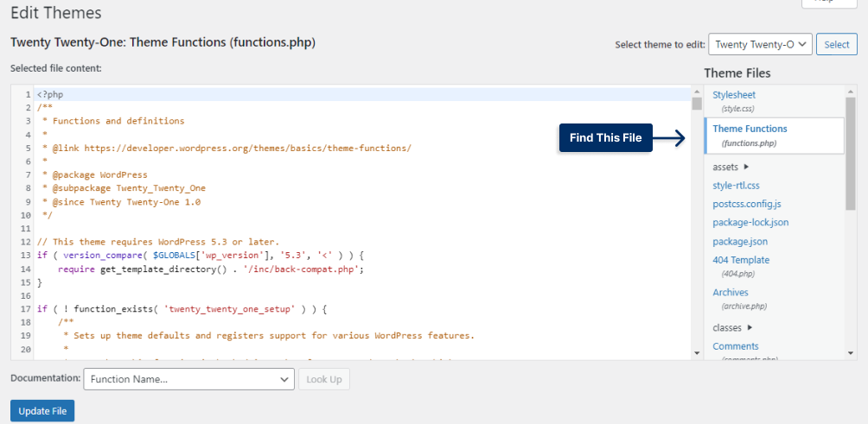This screenshot has height=424, width=868.
Task: Open the Archives template file
Action: tap(731, 292)
